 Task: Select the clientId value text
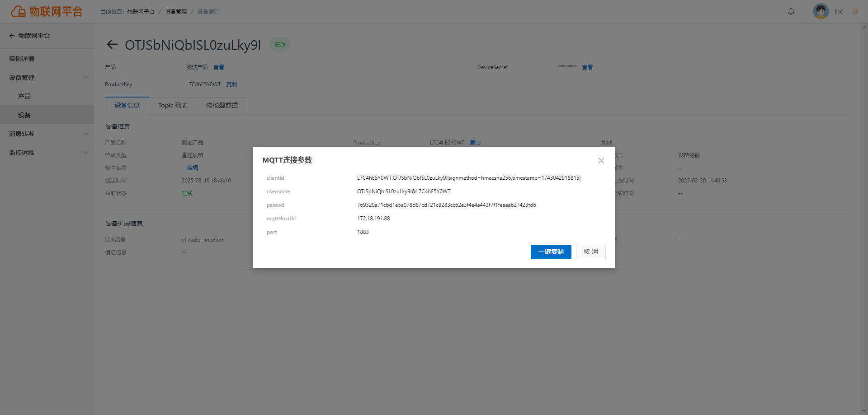pos(469,178)
